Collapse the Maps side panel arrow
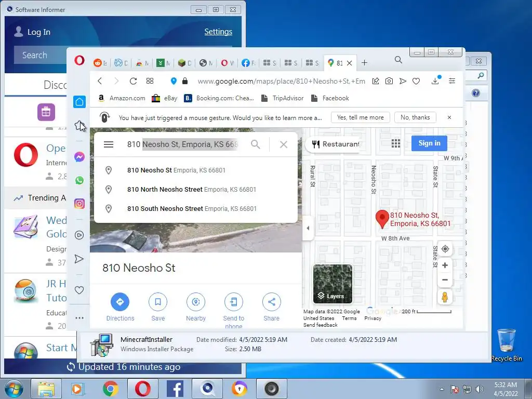Screen dimensions: 532x399 click(x=308, y=228)
